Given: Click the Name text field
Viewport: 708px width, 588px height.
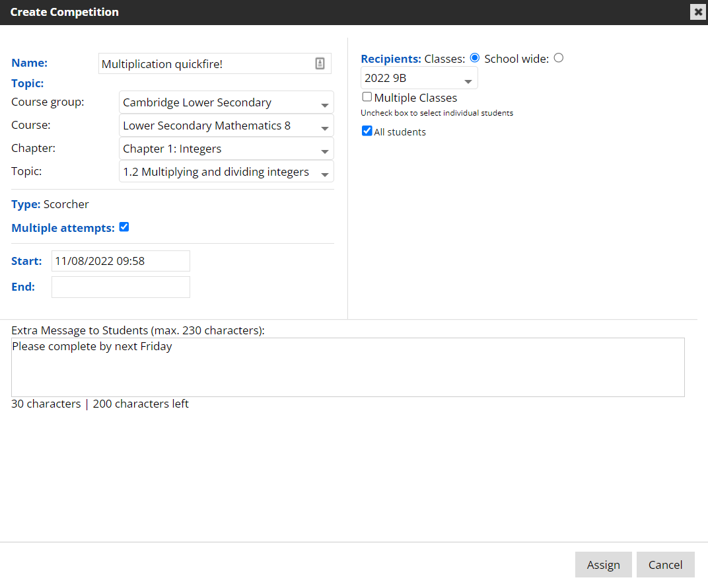Looking at the screenshot, I should [205, 64].
